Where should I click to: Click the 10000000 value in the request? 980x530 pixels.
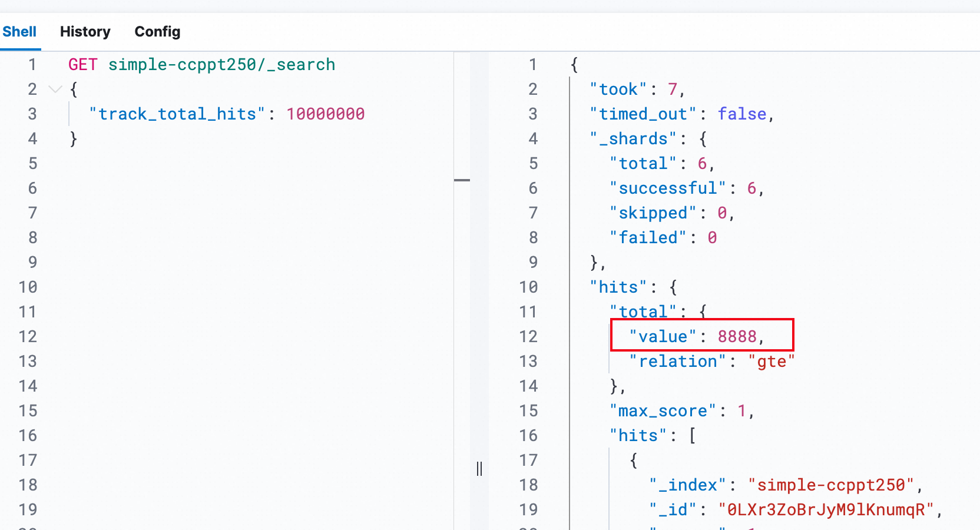(x=326, y=114)
